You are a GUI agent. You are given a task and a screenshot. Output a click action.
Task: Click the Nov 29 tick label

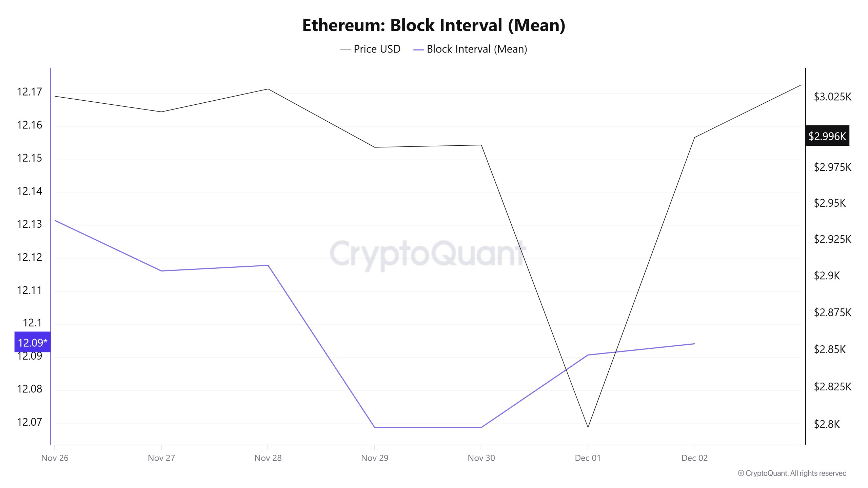(374, 458)
